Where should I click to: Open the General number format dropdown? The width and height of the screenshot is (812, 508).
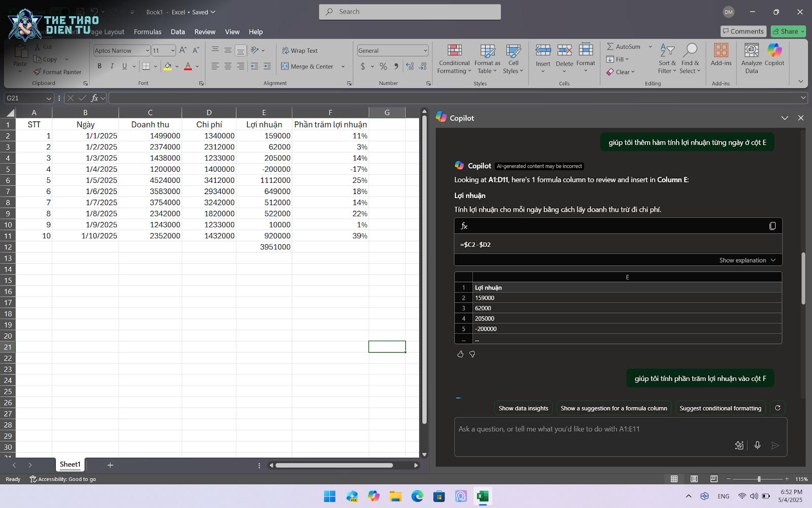tap(425, 50)
